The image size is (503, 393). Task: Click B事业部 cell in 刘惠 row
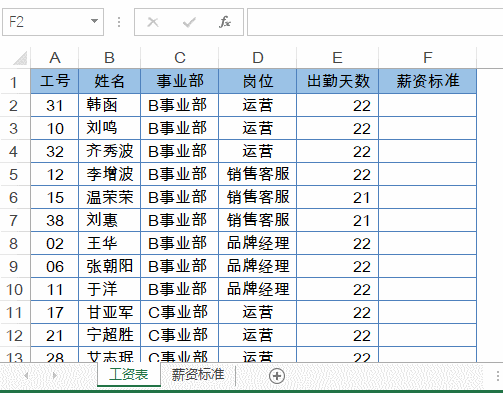(x=180, y=220)
